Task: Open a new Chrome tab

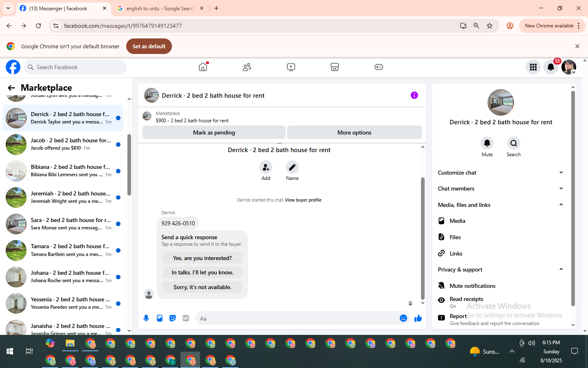Action: pos(216,8)
